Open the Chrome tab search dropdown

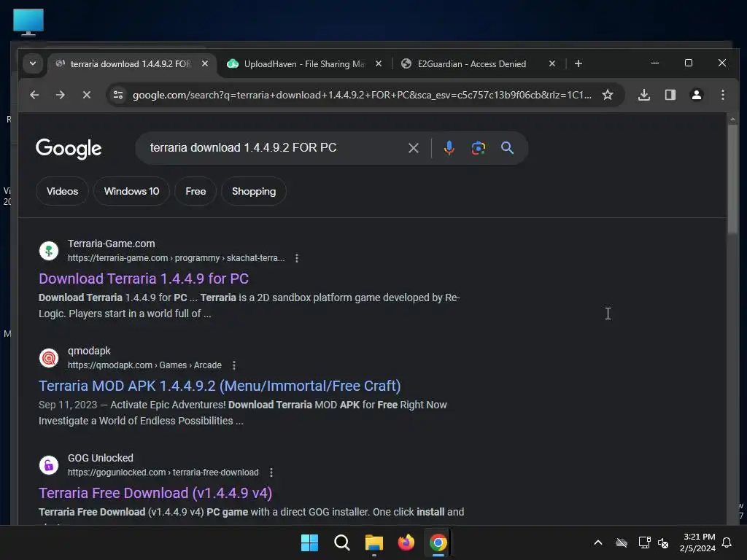pyautogui.click(x=32, y=63)
